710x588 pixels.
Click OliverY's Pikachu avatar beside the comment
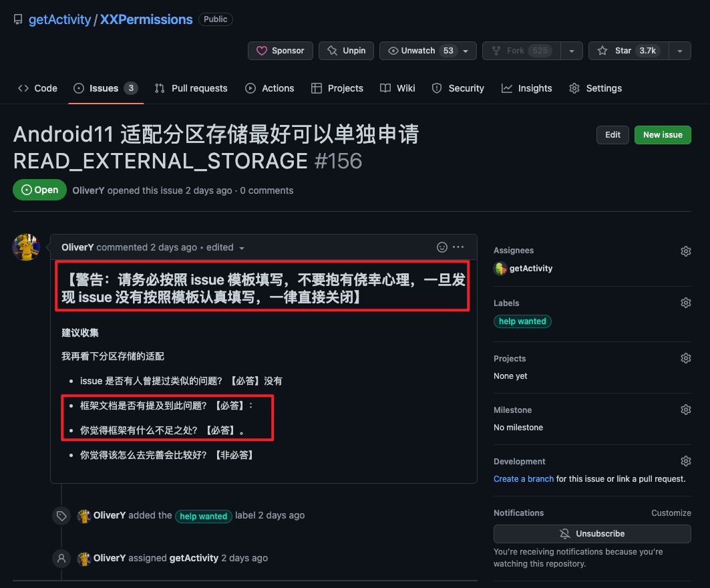(26, 247)
